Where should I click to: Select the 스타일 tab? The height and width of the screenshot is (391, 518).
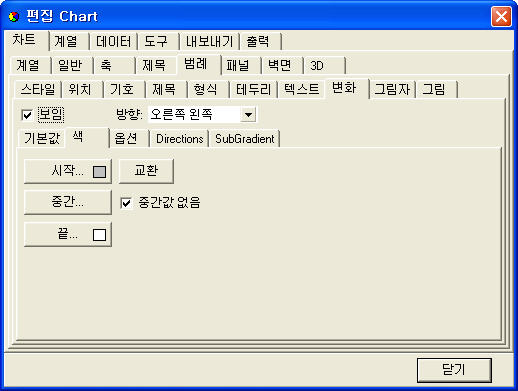[38, 89]
